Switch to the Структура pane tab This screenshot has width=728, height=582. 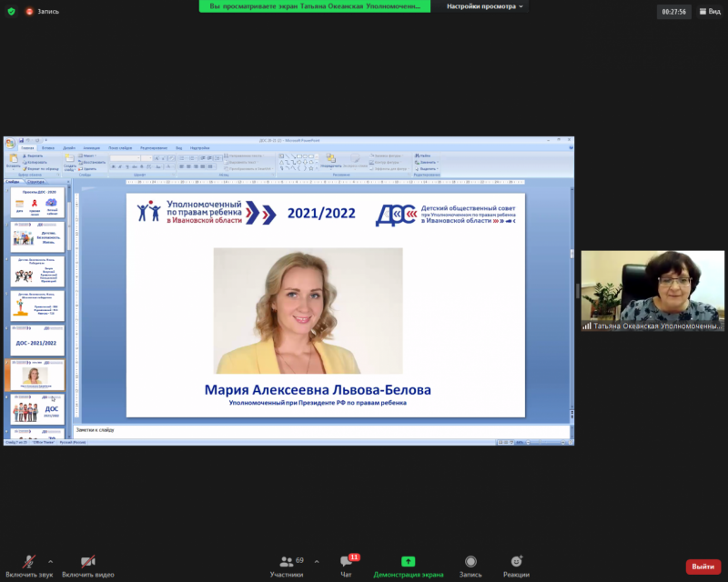(x=36, y=182)
